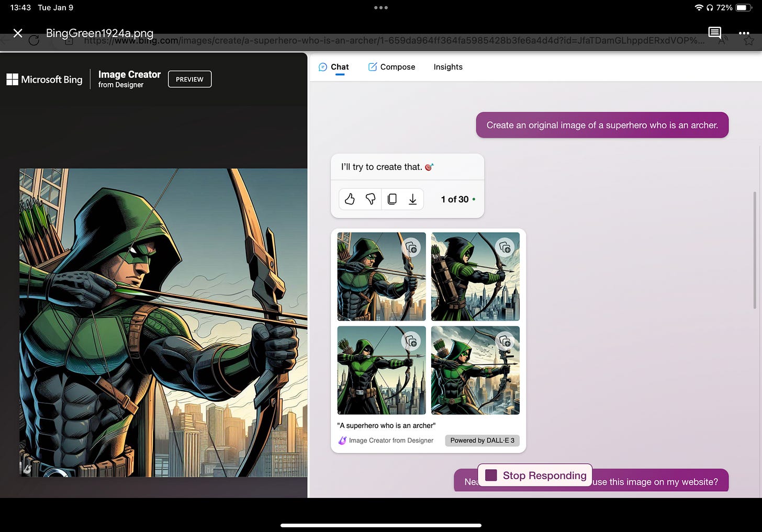
Task: Tap the battery indicator in status bar
Action: tap(744, 8)
